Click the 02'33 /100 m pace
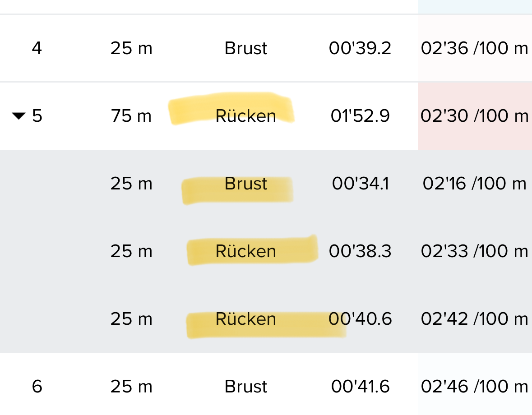The image size is (532, 415). (474, 251)
